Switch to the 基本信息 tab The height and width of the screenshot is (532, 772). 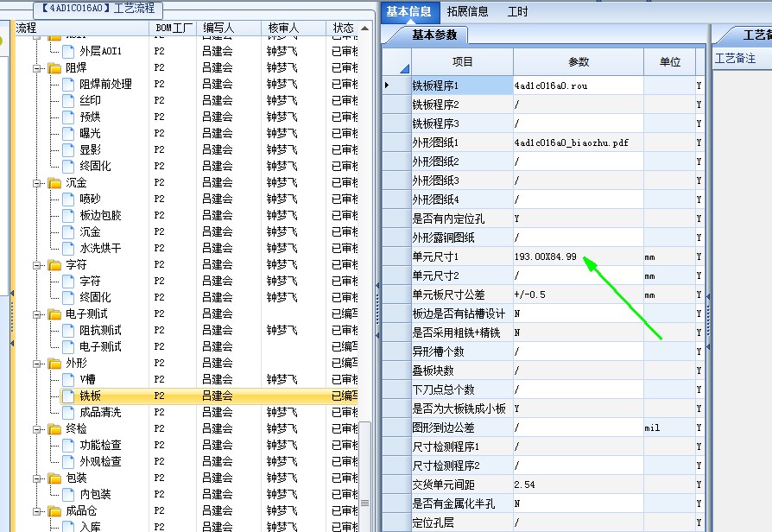tap(408, 12)
